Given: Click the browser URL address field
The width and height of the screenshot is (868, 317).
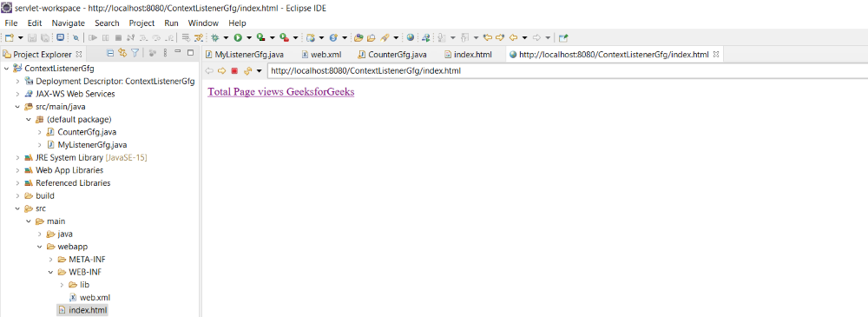Looking at the screenshot, I should click(567, 71).
